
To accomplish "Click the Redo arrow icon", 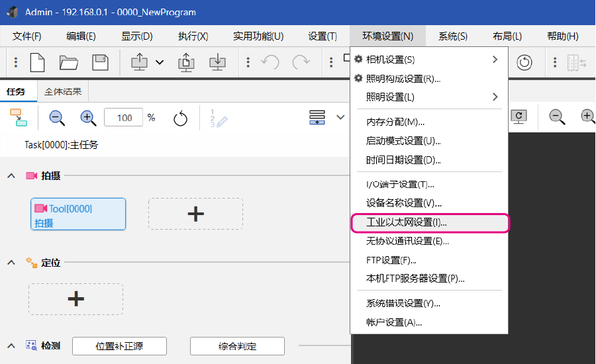I will (x=301, y=62).
